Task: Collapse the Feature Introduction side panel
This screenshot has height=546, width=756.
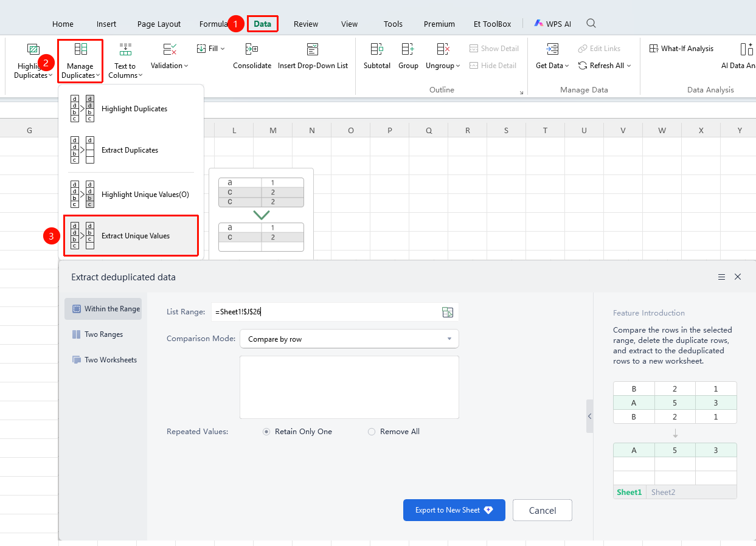Action: 589,416
